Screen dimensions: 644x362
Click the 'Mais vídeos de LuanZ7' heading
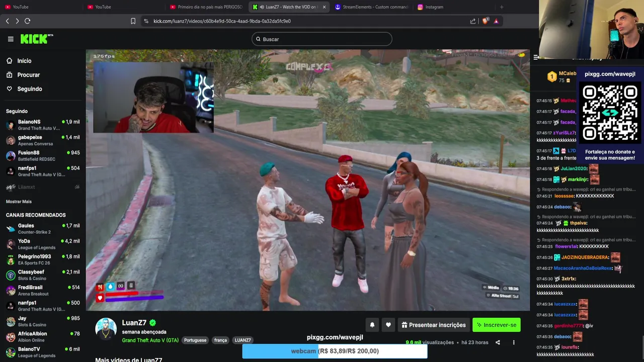129,360
